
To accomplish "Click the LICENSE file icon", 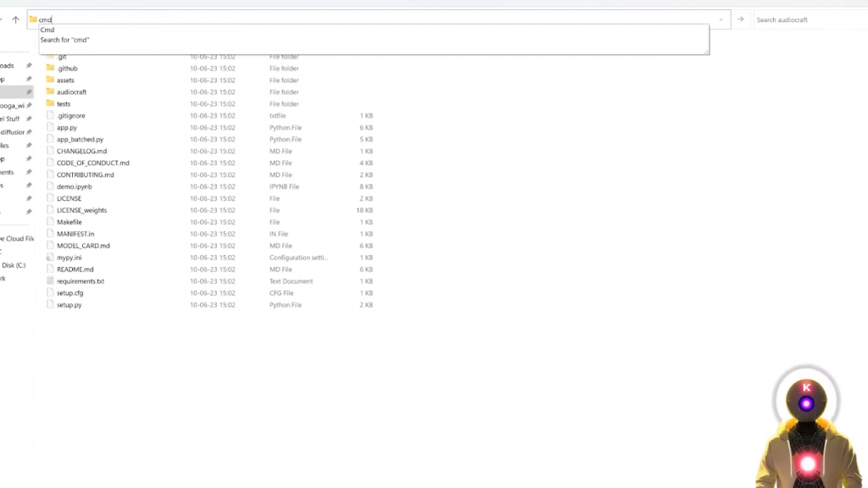I will coord(50,198).
